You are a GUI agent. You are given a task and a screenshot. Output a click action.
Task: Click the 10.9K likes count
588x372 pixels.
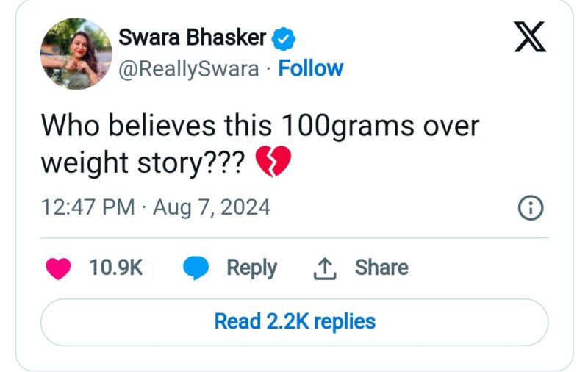(x=115, y=268)
